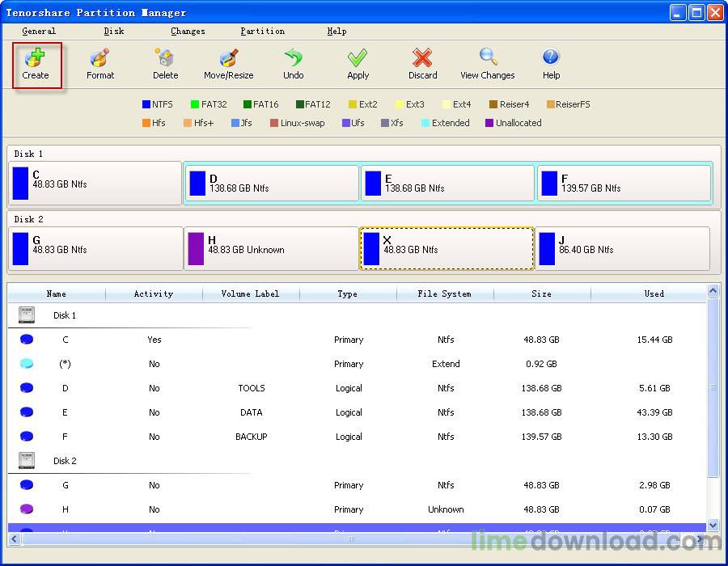Open the General menu

39,32
